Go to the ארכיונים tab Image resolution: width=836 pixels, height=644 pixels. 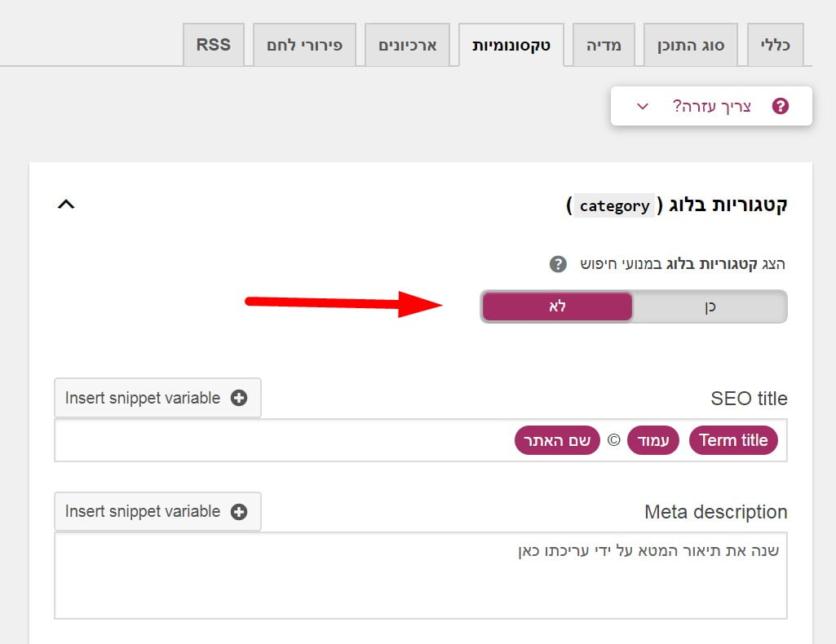(407, 45)
